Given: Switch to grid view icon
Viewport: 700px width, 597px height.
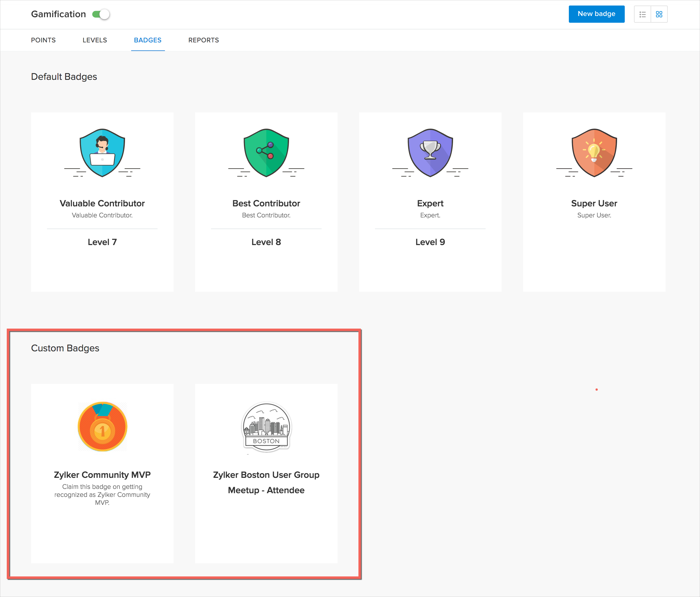Looking at the screenshot, I should pos(659,14).
